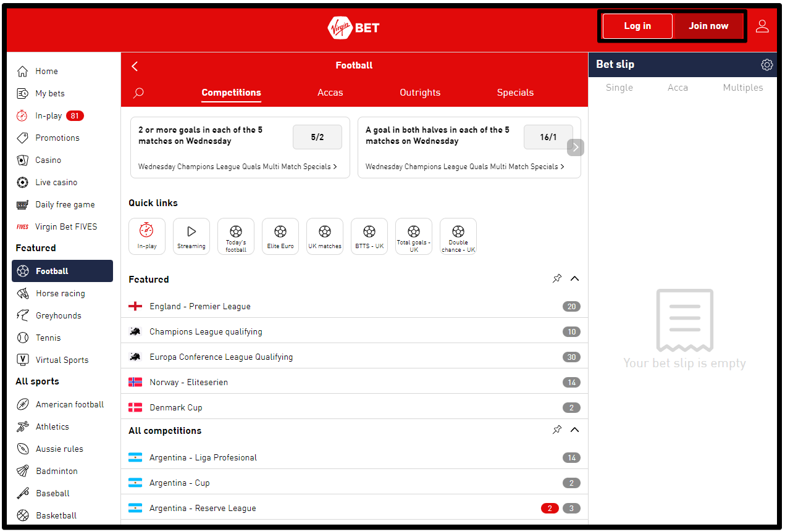Open Europa Conference League Qualifying
Viewport: 785px width, 532px height.
pos(355,357)
